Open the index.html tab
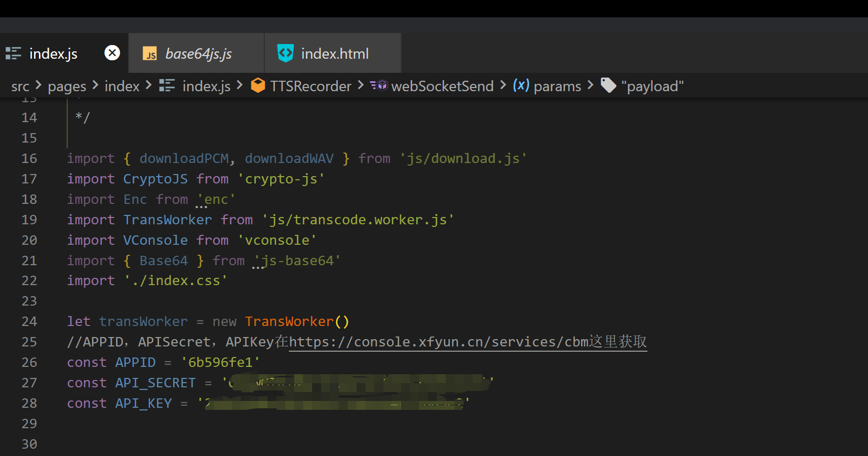 tap(335, 54)
